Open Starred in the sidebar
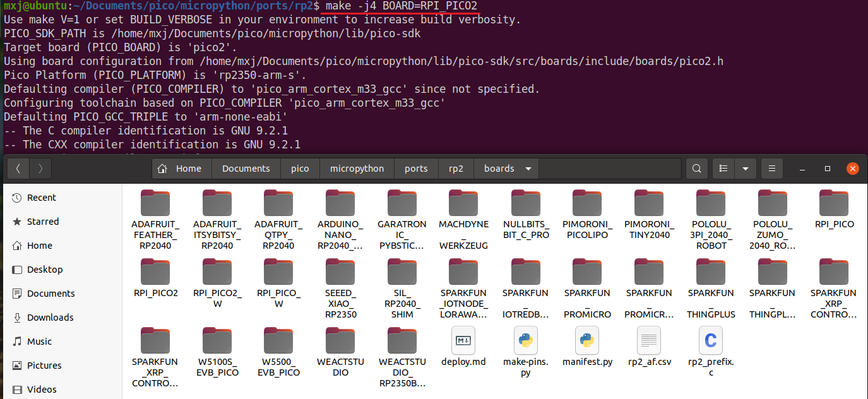 tap(61, 222)
